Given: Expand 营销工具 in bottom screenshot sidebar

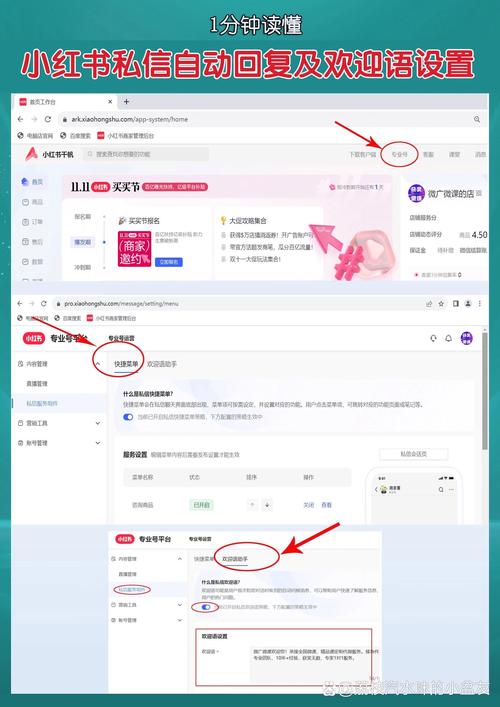Looking at the screenshot, I should click(180, 605).
